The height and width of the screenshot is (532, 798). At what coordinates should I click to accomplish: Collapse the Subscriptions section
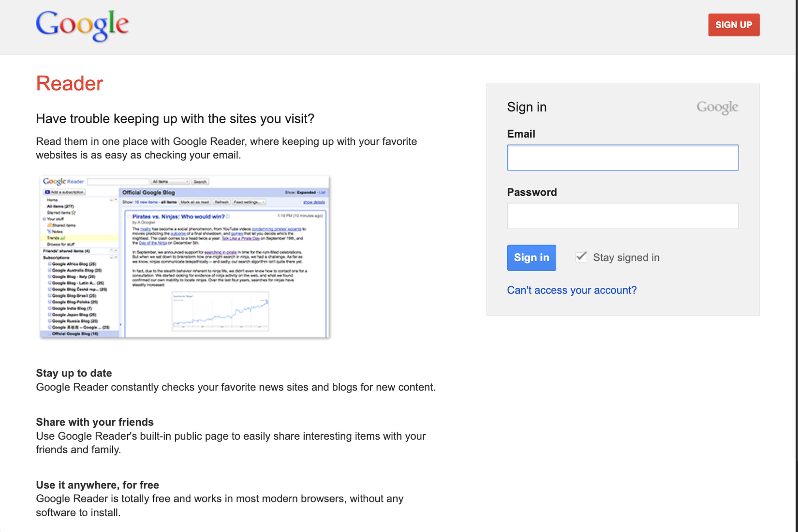pyautogui.click(x=111, y=257)
